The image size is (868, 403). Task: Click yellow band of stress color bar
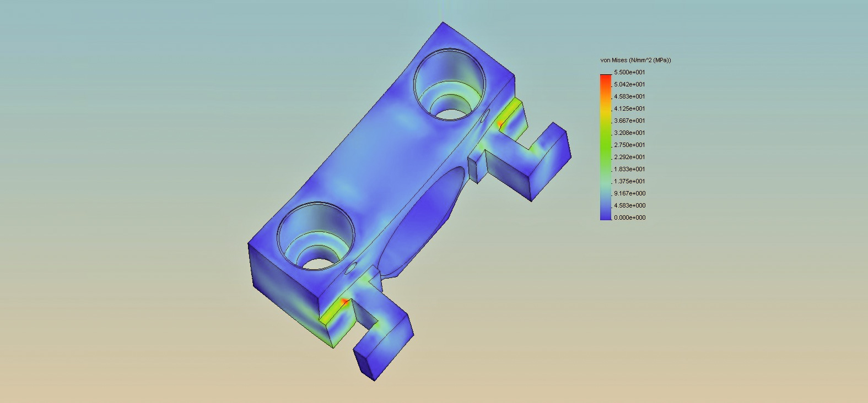click(x=606, y=113)
